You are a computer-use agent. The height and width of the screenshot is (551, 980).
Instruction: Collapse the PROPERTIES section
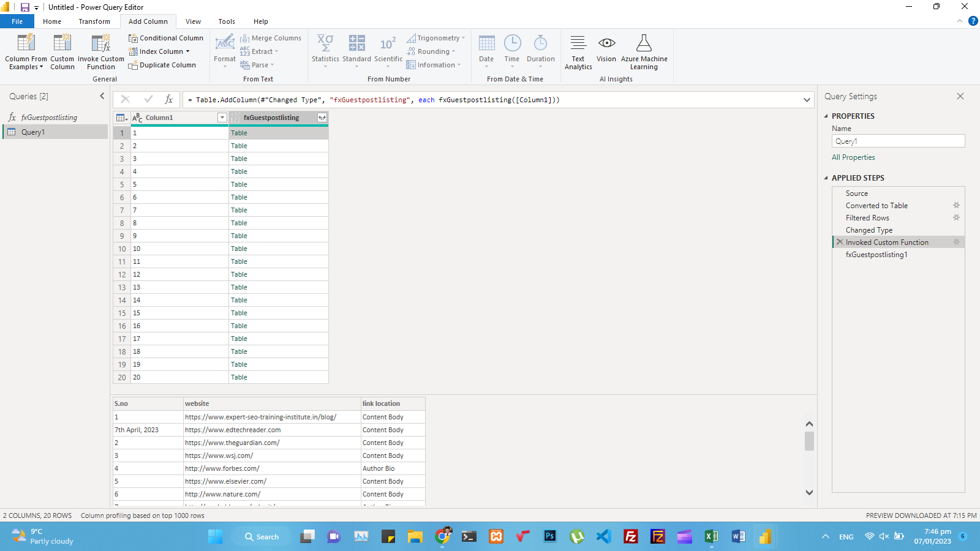tap(826, 116)
